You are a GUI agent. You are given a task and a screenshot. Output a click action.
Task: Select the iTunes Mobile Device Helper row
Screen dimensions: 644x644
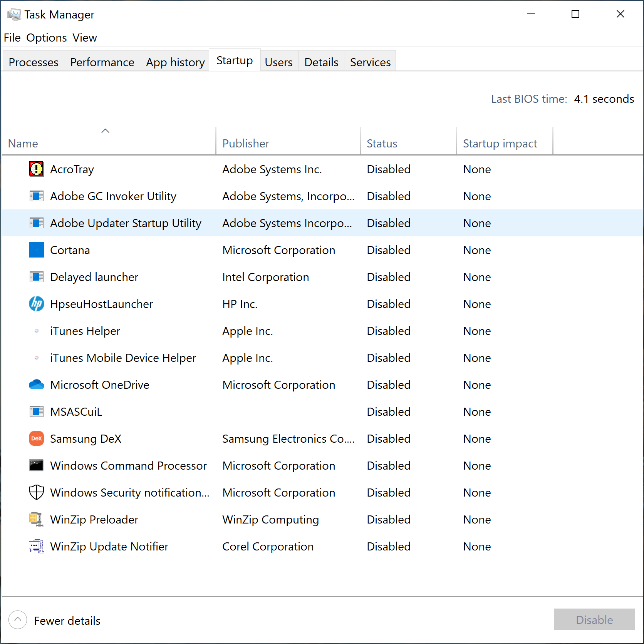coord(123,358)
